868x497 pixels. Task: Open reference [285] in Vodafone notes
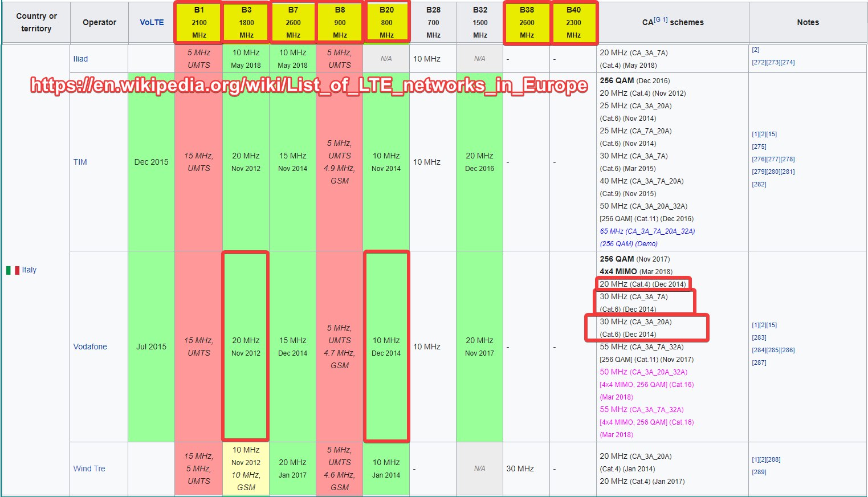(x=773, y=350)
